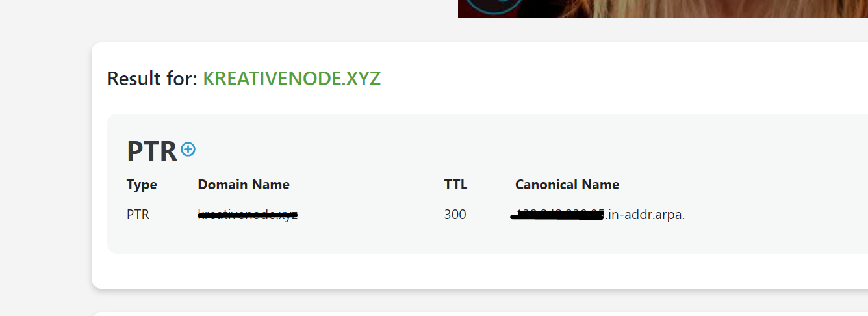This screenshot has height=316, width=868.
Task: Select the TTL value 300
Action: pos(455,215)
